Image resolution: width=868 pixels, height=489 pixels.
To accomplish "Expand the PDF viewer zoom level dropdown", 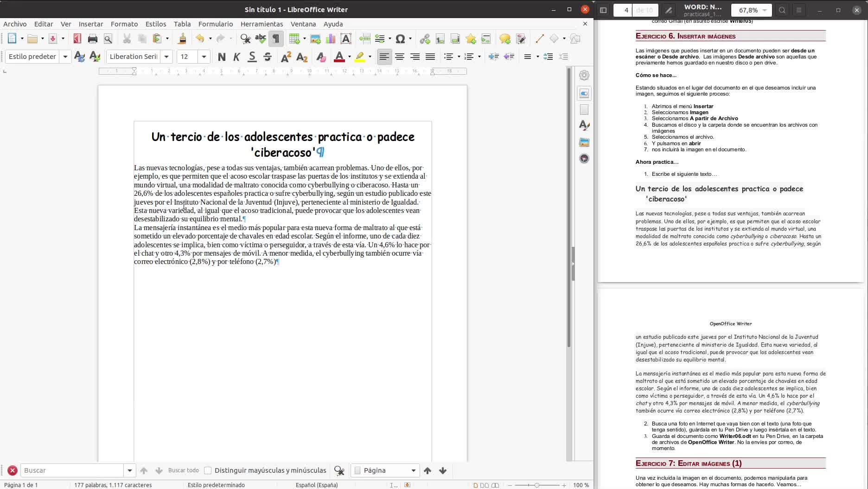I will (764, 10).
